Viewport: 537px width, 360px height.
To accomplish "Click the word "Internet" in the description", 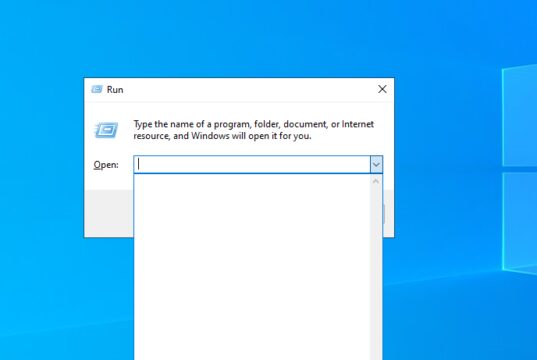I will [358, 124].
